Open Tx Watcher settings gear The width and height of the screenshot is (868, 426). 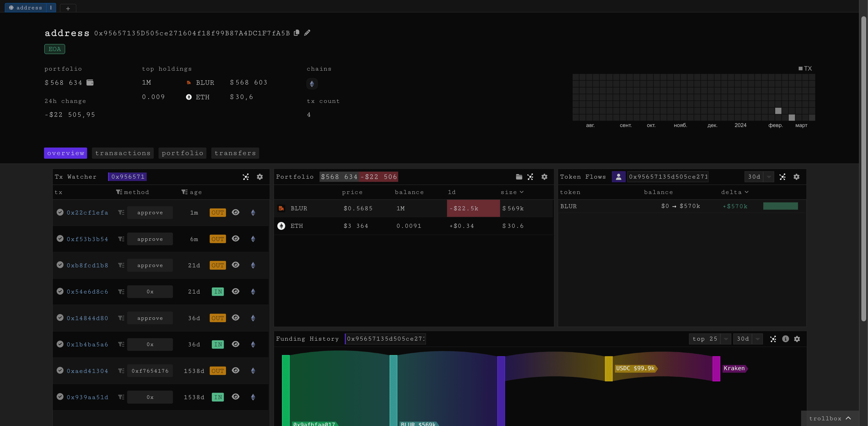click(260, 177)
